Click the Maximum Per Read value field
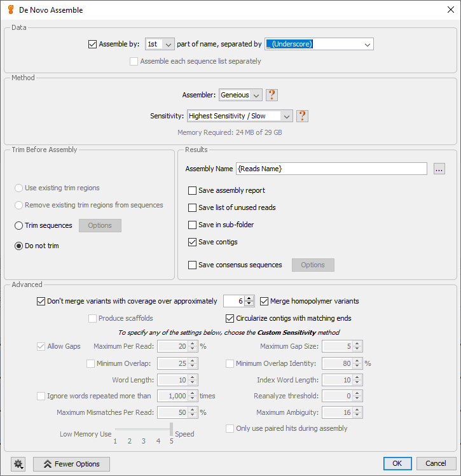 172,346
